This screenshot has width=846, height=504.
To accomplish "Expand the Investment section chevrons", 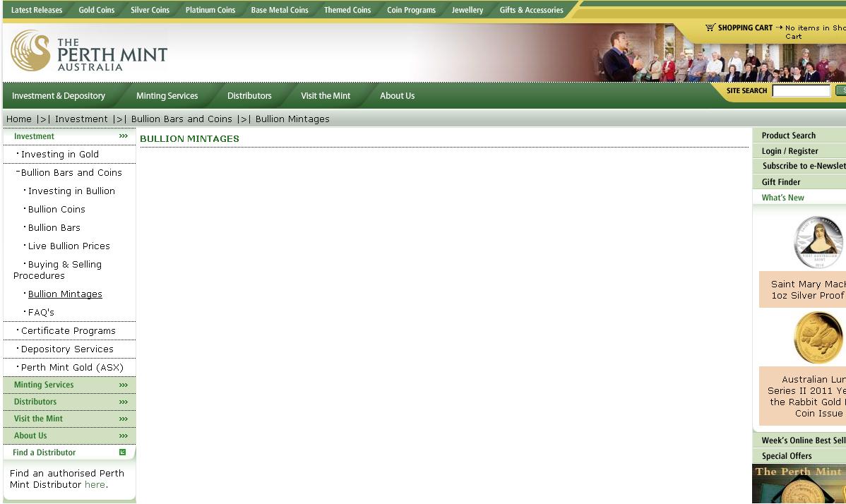I will tap(124, 136).
